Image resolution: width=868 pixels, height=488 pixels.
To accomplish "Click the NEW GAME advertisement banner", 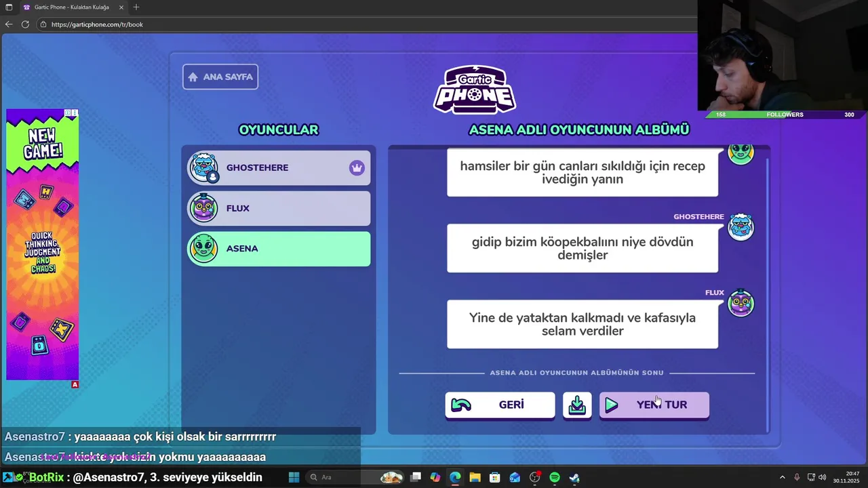I will tap(43, 245).
